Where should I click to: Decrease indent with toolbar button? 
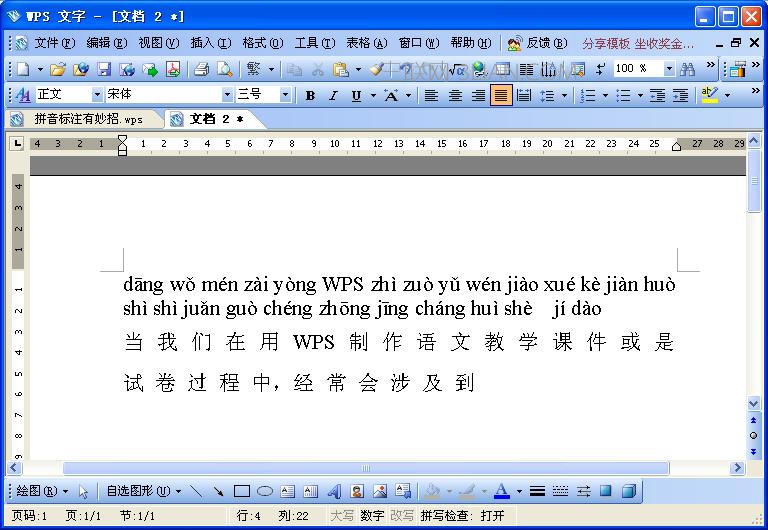tap(657, 95)
